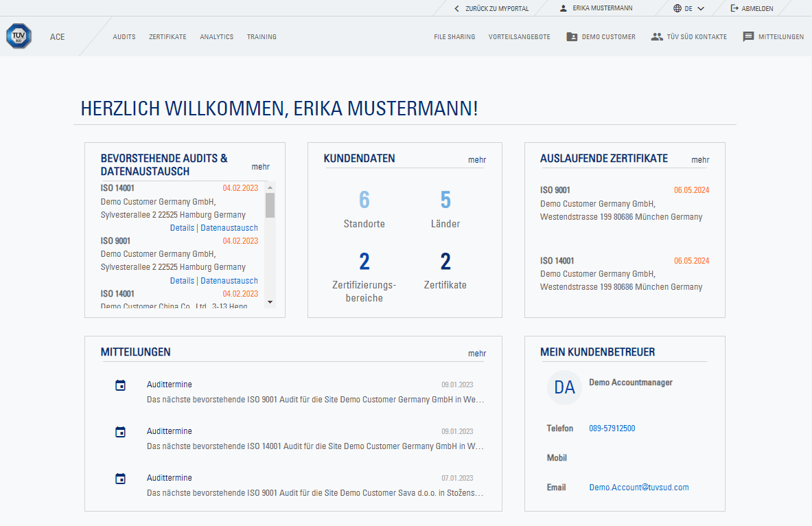
Task: Click the Erika Mustermann account name
Action: tap(602, 8)
